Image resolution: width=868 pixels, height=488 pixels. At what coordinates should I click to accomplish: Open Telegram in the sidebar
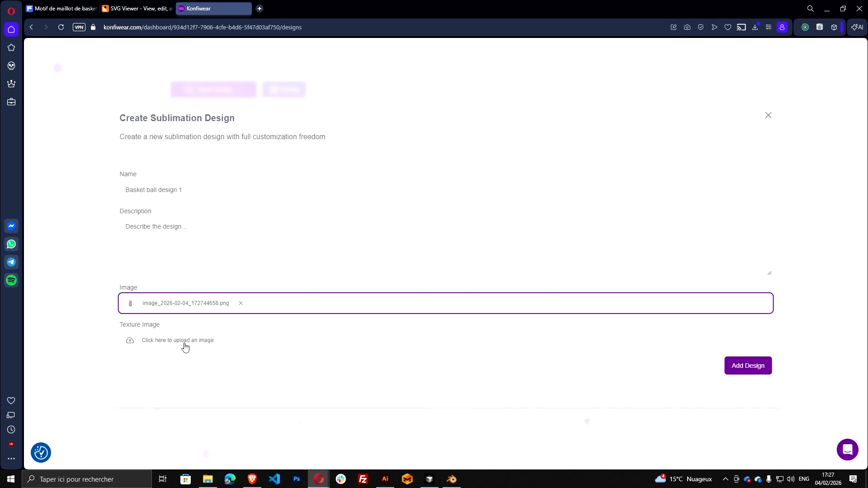11,262
